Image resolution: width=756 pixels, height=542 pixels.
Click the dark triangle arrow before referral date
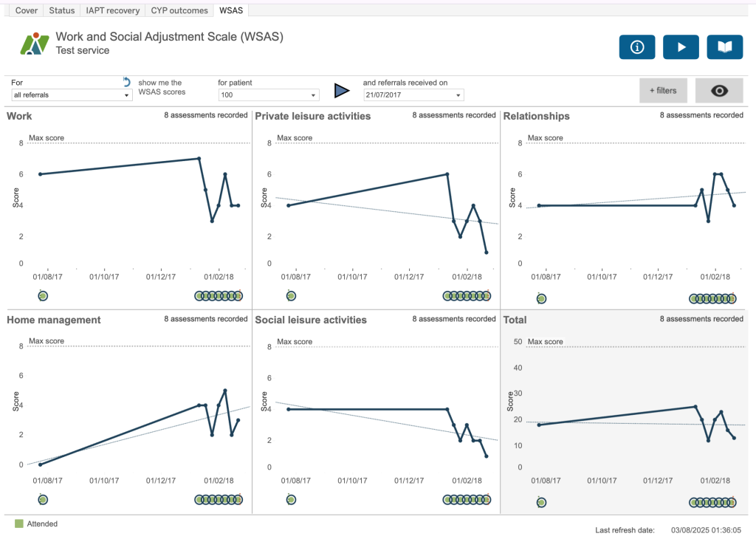click(341, 91)
